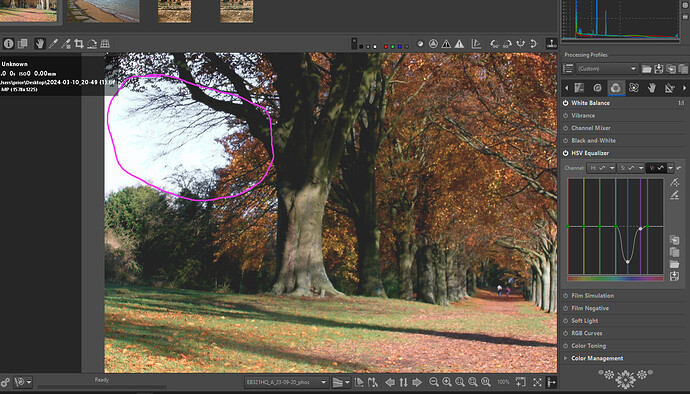Expand the Color Management section
Screen dimensions: 690x394
597,358
